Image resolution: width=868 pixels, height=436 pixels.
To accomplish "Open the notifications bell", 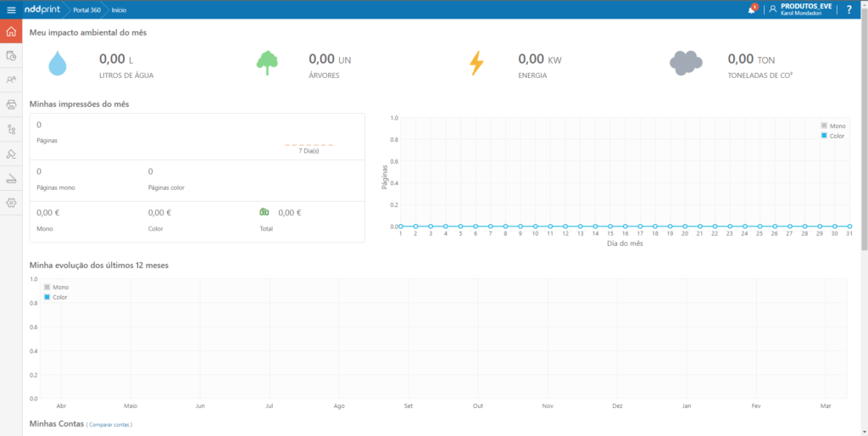I will coord(752,9).
